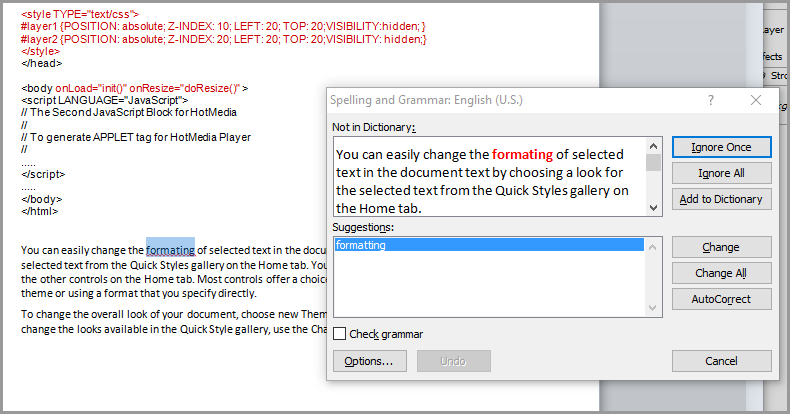The height and width of the screenshot is (414, 790).
Task: Click the '#layer1' CSS line
Action: coord(223,26)
